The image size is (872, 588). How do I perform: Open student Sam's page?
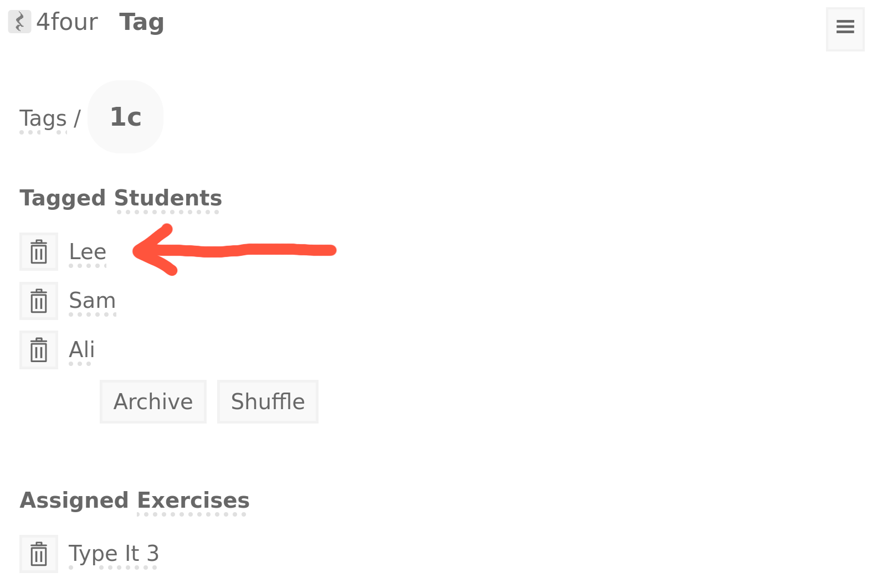[x=92, y=301]
